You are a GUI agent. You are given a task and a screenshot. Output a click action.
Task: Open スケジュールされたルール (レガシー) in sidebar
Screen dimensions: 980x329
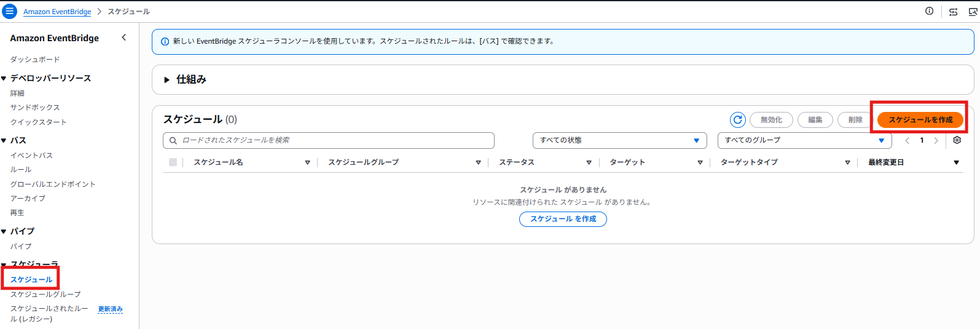pyautogui.click(x=49, y=314)
